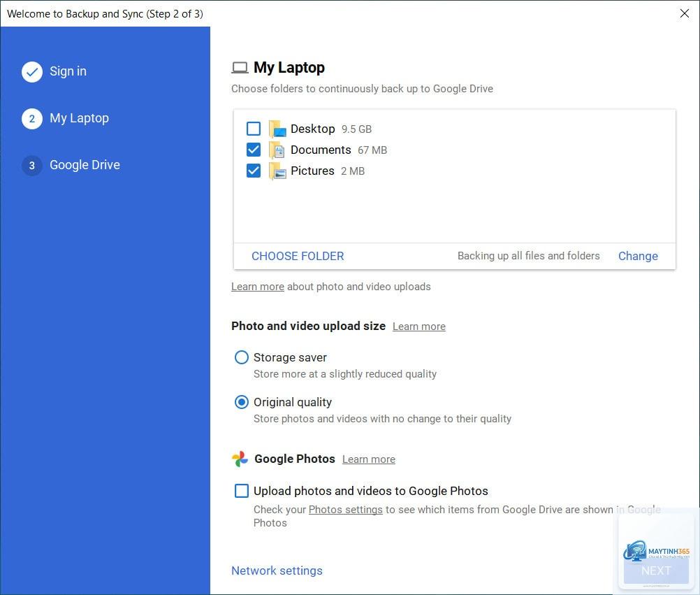Click the Pictures folder icon
The width and height of the screenshot is (700, 595).
click(277, 171)
